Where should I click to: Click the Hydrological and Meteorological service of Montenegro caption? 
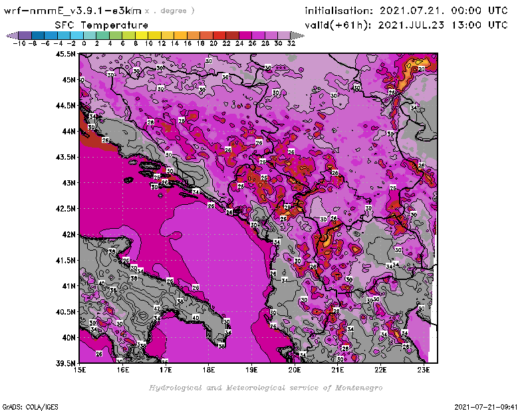pyautogui.click(x=265, y=388)
